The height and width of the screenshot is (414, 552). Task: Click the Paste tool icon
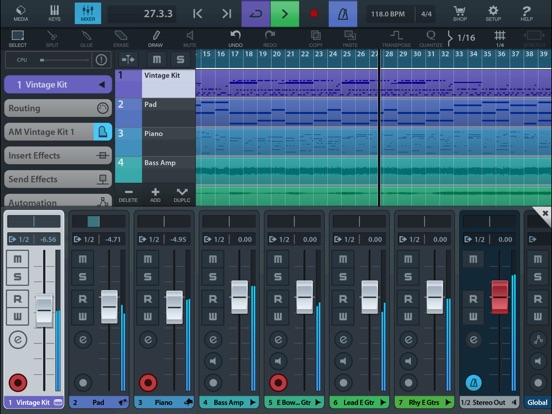point(350,39)
